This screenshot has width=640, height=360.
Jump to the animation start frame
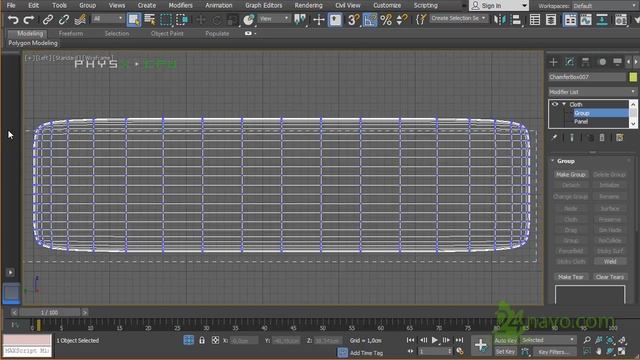[x=411, y=340]
